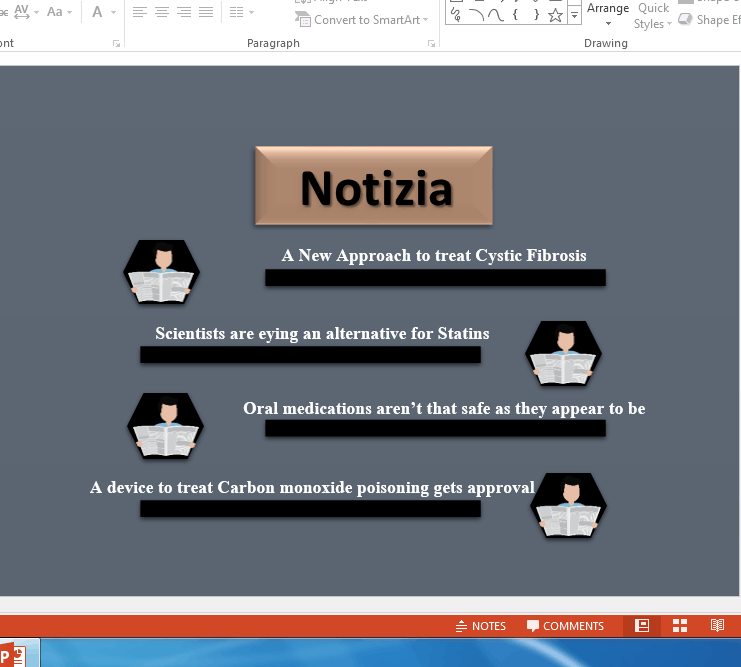Select newspaper reader icon beside Oral medications
Screen dimensions: 741x667
[x=165, y=425]
